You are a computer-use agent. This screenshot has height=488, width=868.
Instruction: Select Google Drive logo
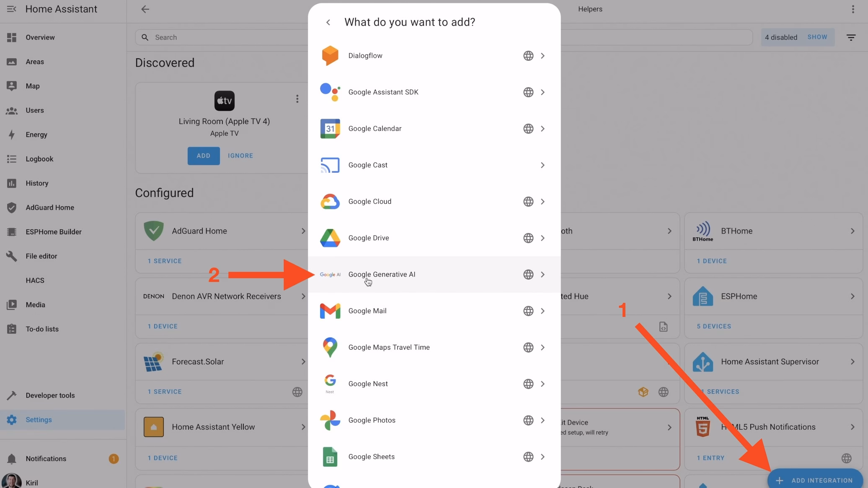(x=330, y=238)
